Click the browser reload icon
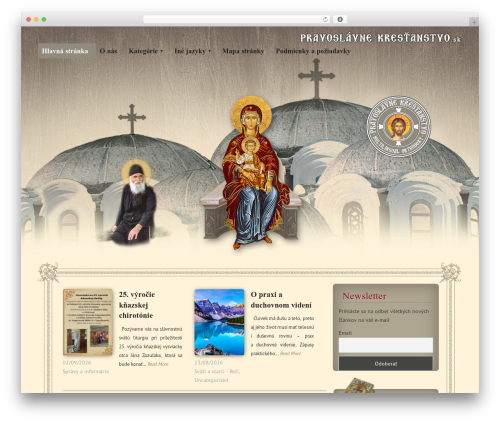500x423 pixels. pos(325,20)
